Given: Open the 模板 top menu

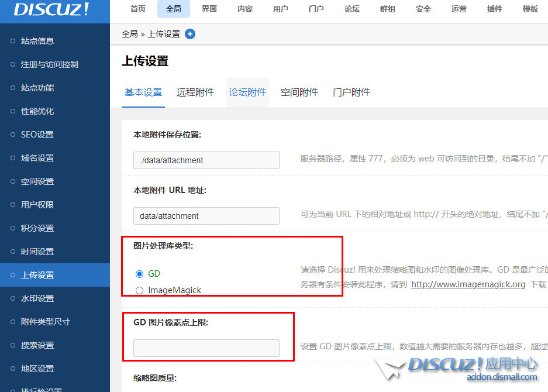Looking at the screenshot, I should [x=530, y=9].
